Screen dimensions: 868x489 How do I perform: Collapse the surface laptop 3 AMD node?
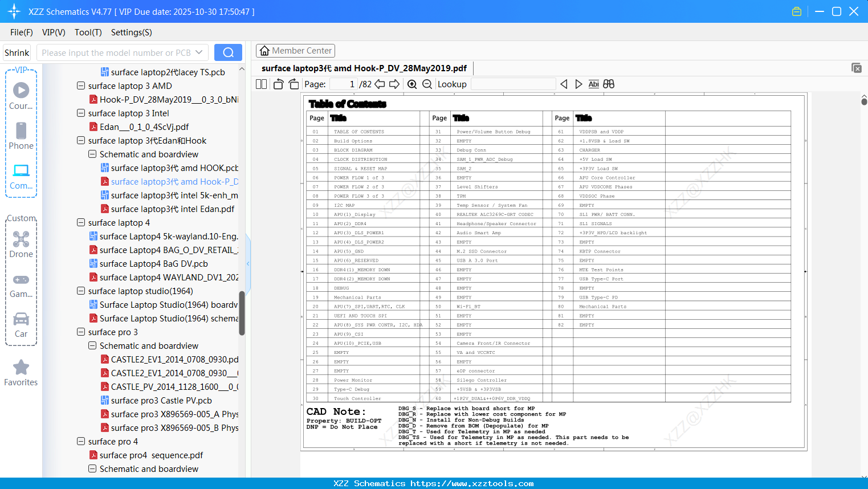81,85
